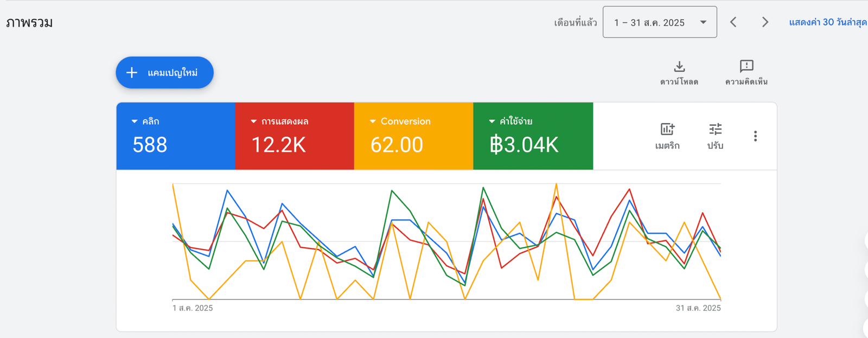Click the highest orange Conversion peak on chart

(556, 185)
